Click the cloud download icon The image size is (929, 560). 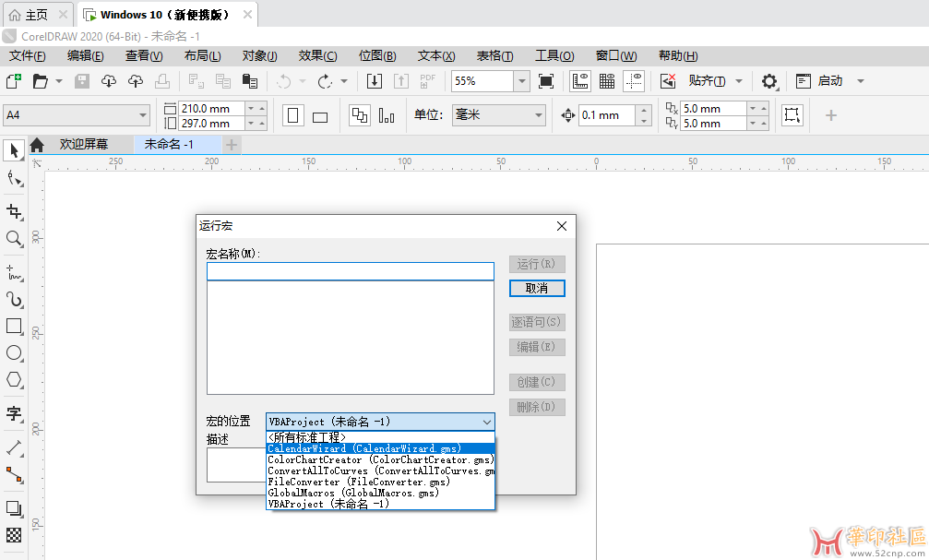click(109, 81)
